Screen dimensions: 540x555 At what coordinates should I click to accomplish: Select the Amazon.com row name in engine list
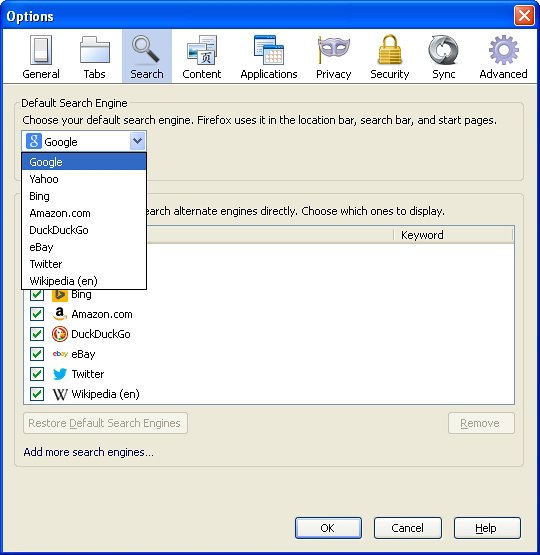coord(102,314)
